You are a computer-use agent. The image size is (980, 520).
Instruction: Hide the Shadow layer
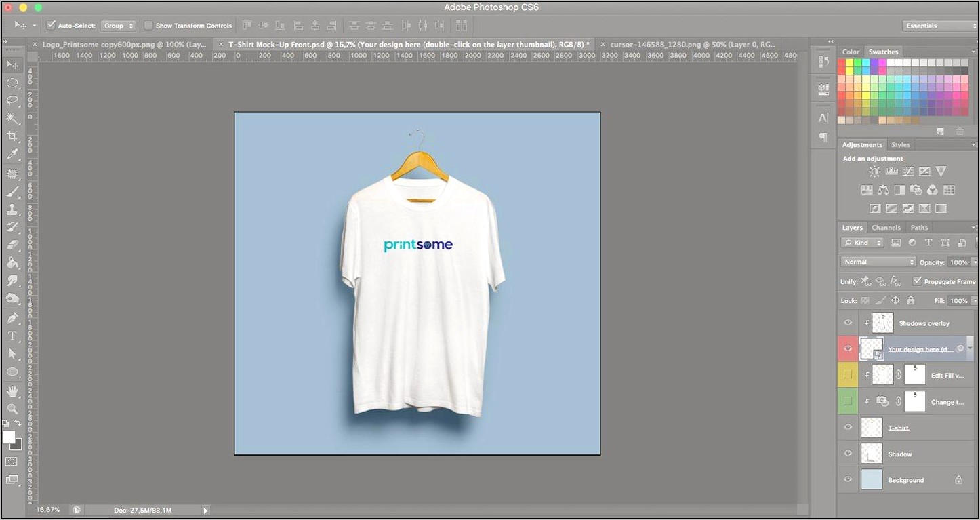(x=848, y=453)
